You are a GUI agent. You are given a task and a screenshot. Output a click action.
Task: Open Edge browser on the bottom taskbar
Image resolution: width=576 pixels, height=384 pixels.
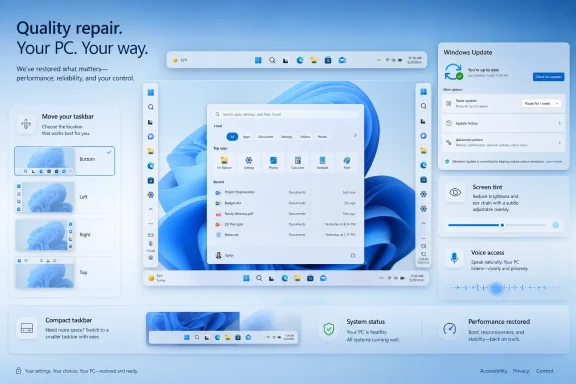(285, 278)
